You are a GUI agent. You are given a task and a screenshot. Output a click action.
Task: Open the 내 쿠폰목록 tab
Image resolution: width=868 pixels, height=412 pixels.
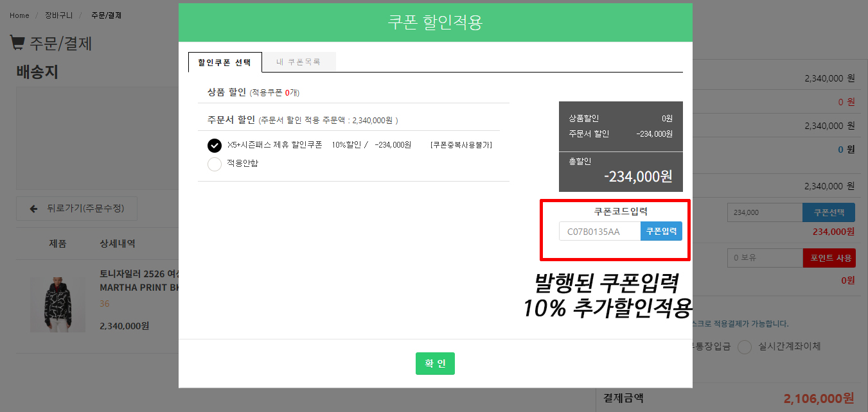click(x=299, y=62)
